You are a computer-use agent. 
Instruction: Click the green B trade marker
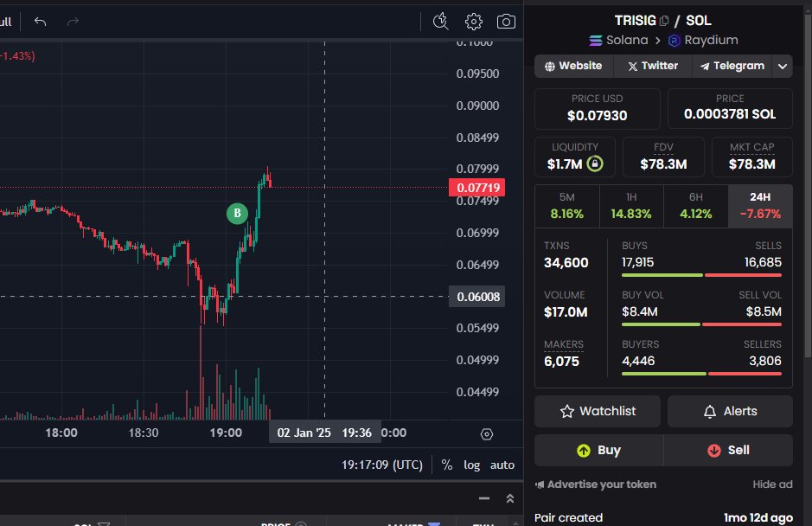pyautogui.click(x=237, y=213)
